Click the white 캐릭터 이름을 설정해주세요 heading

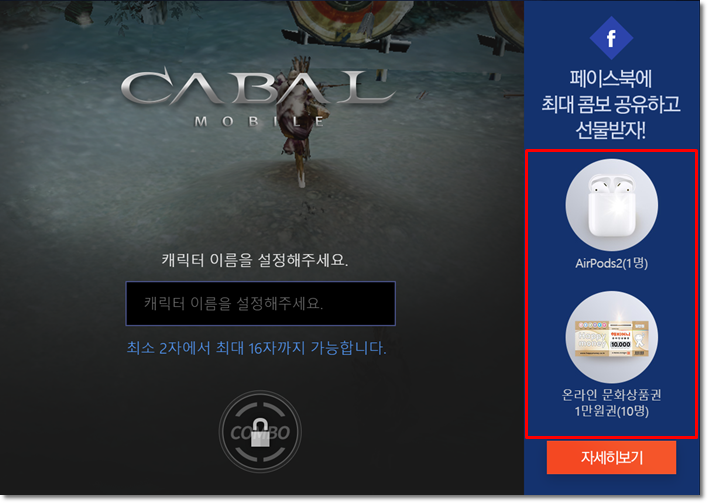pyautogui.click(x=255, y=260)
